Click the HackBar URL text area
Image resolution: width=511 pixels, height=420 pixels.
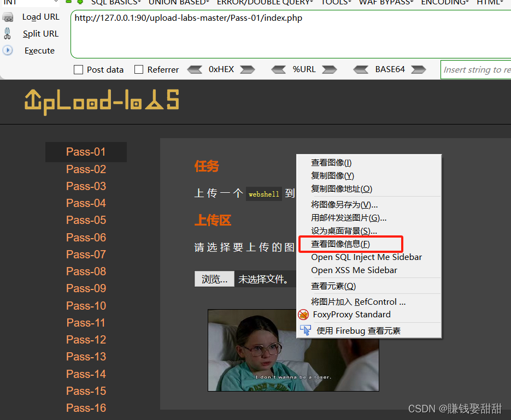291,34
